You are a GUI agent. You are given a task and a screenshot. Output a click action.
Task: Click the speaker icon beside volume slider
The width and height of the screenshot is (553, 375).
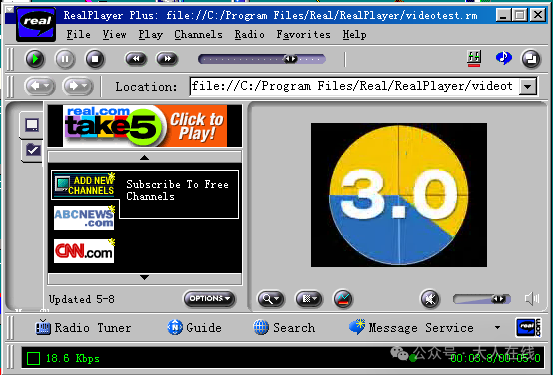[532, 299]
